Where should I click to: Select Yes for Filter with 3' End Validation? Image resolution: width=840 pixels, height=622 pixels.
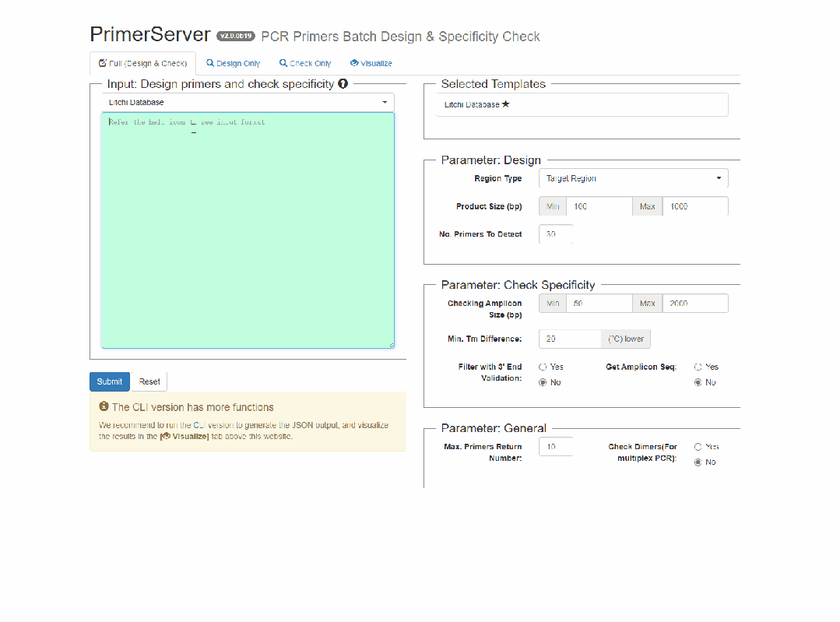[543, 367]
